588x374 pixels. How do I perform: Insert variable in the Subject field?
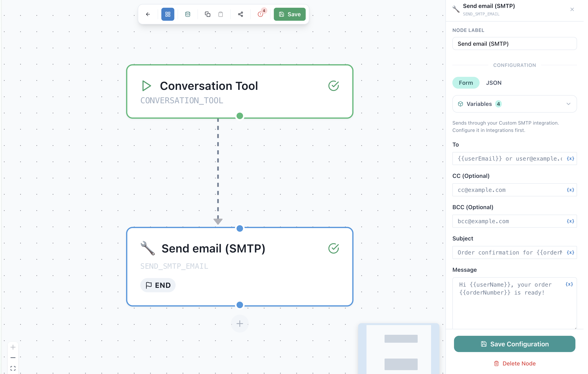[x=570, y=252]
